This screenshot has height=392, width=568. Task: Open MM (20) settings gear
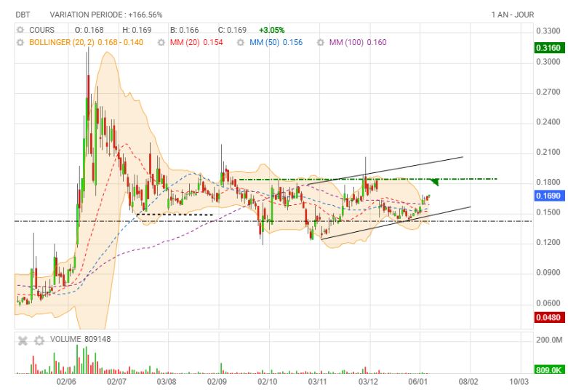point(161,42)
